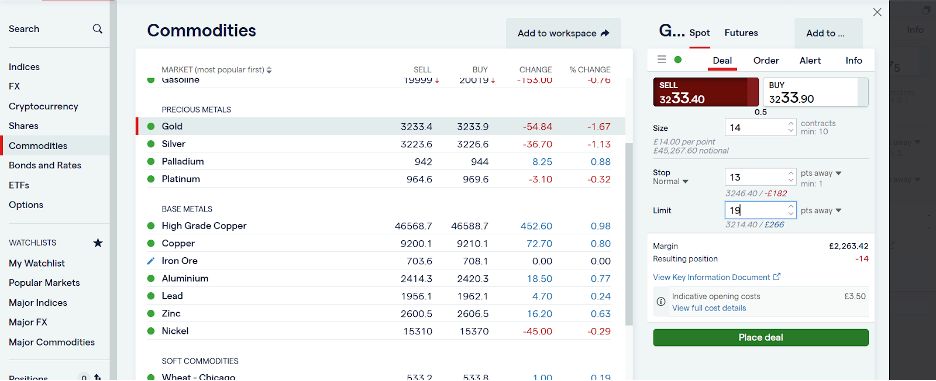Open the Deal tab

click(722, 60)
